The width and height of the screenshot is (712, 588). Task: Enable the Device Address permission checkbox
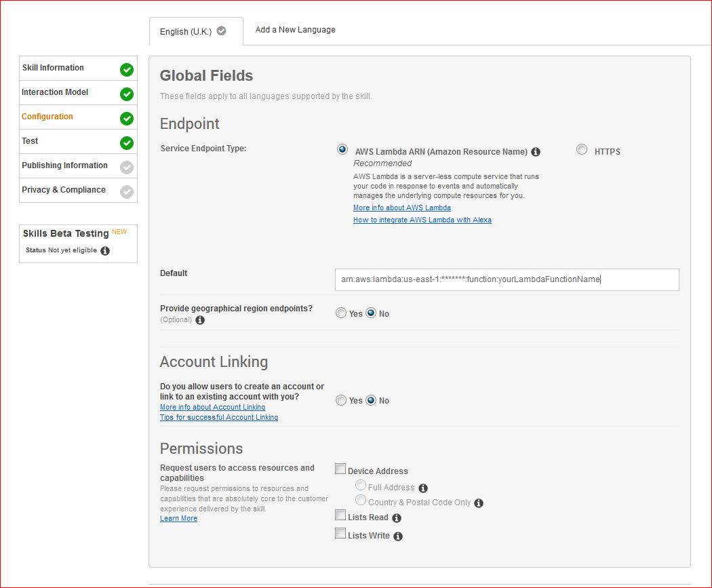[x=340, y=469]
